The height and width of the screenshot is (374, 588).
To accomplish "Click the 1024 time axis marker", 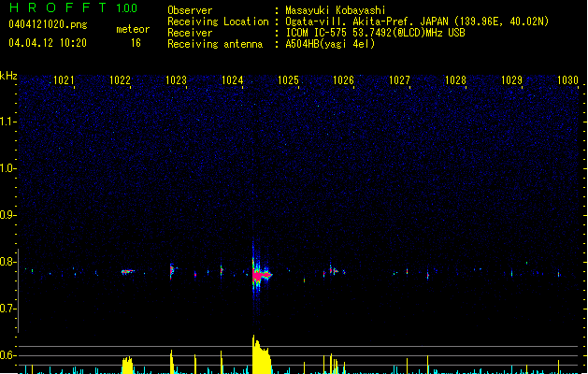I will tap(232, 80).
